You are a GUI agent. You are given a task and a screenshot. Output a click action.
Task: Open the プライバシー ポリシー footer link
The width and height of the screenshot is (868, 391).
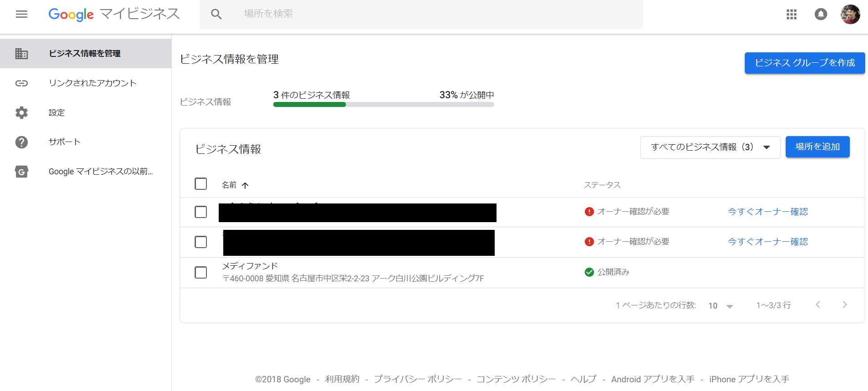click(418, 379)
